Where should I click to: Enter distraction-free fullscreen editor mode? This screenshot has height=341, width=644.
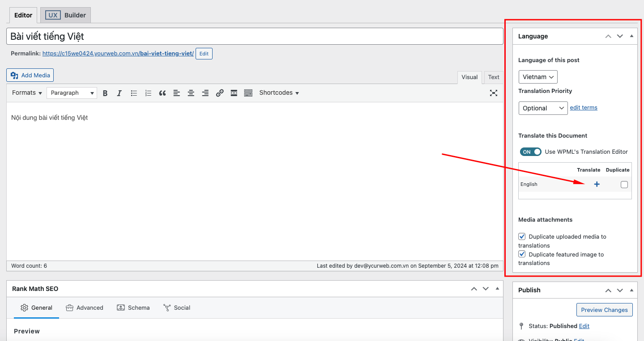(493, 93)
